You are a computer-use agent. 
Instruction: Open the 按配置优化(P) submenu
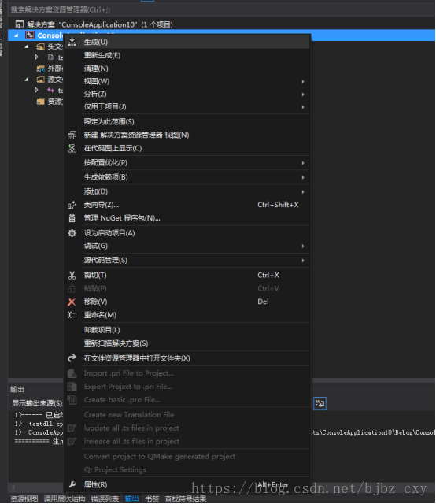187,163
